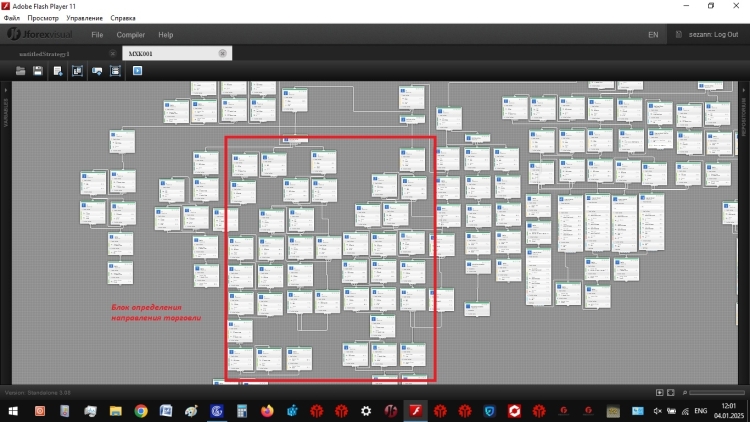
Task: Save the strategy with the floppy icon
Action: click(x=38, y=71)
